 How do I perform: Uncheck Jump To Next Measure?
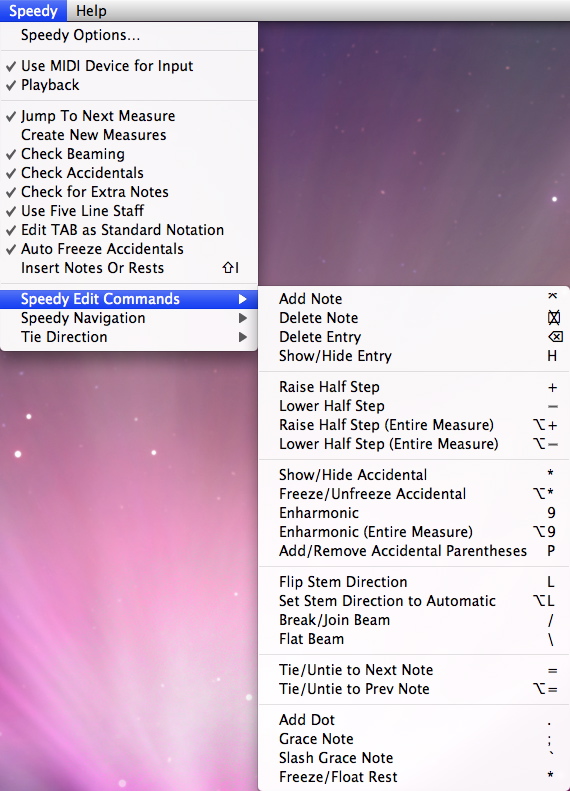pyautogui.click(x=129, y=116)
